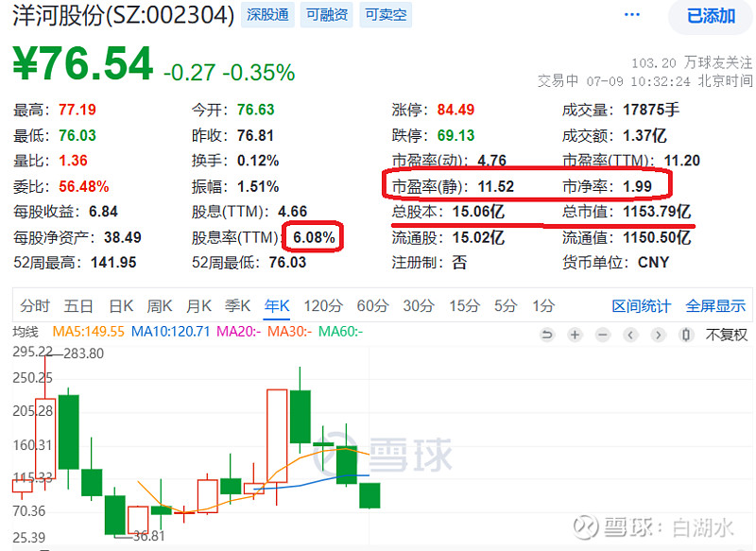Image resolution: width=756 pixels, height=551 pixels.
Task: Select the 30分 chart tab
Action: click(x=419, y=305)
